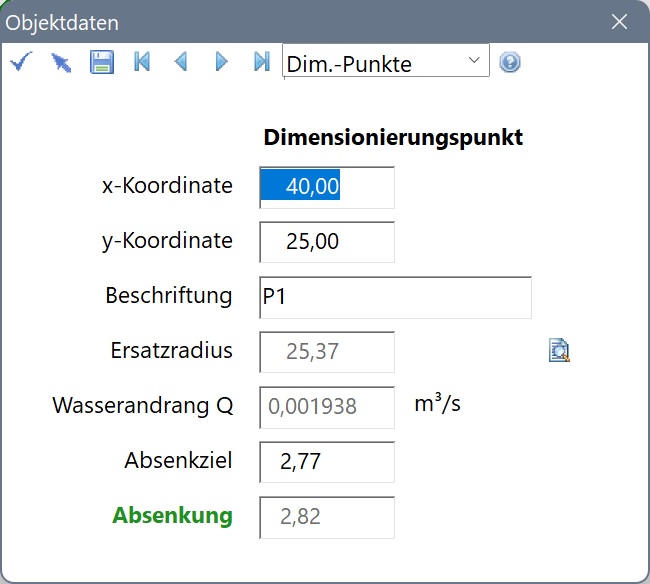Click the Wasserandrang Q value field
The width and height of the screenshot is (650, 584).
click(x=327, y=407)
